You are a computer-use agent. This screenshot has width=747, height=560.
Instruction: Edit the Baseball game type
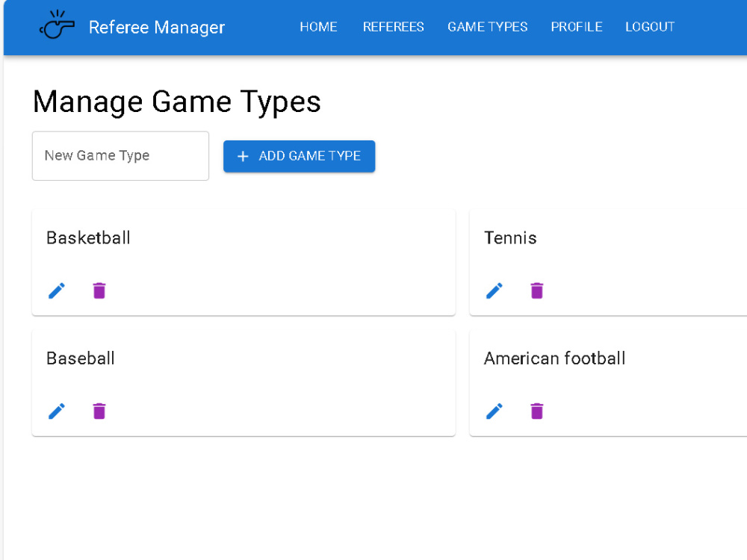(x=57, y=411)
